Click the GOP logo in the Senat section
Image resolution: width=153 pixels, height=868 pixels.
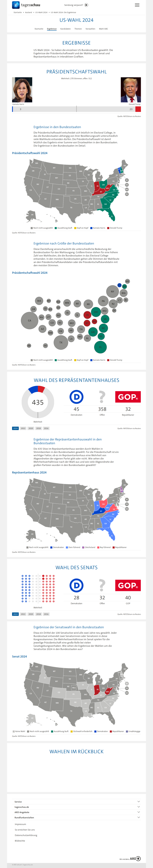(x=128, y=585)
